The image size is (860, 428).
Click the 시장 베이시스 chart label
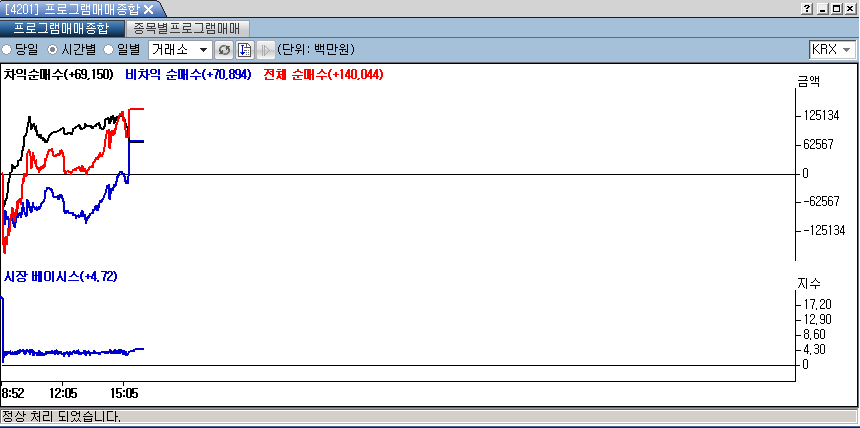[60, 277]
